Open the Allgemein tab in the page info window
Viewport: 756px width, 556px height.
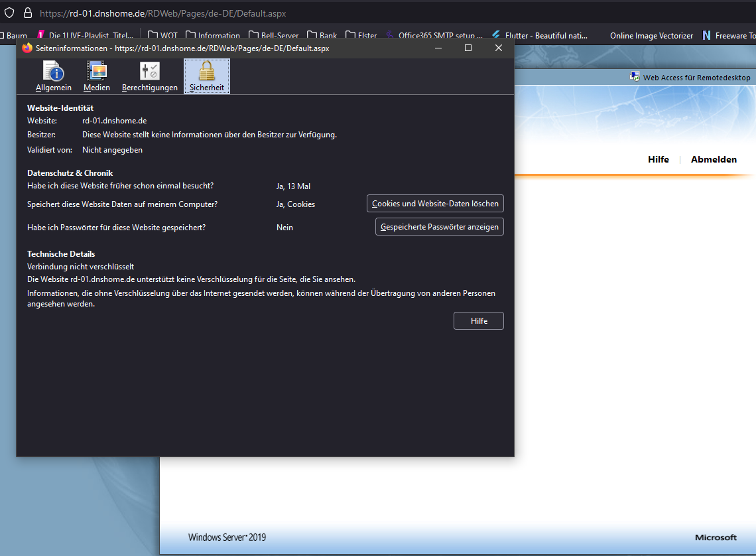(54, 76)
